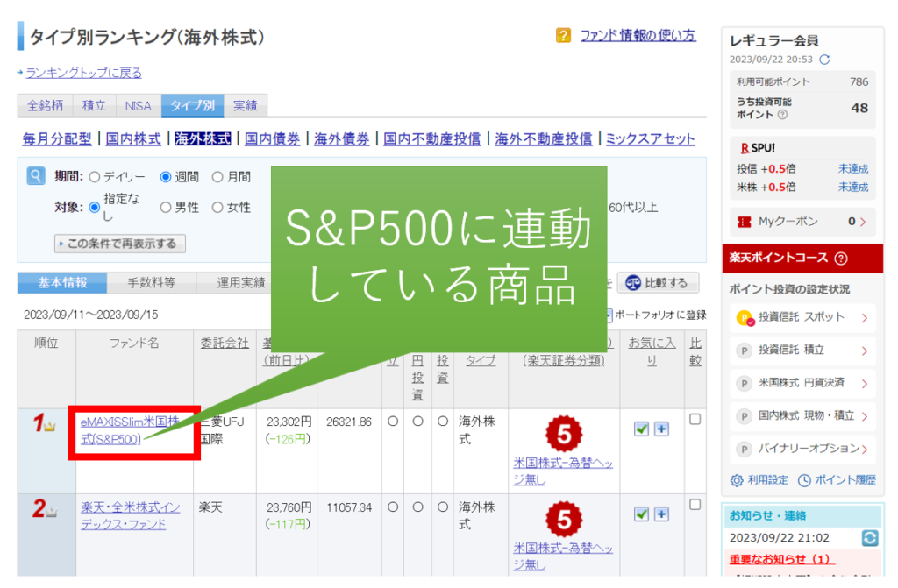Open the Myクーポン row

click(x=802, y=222)
